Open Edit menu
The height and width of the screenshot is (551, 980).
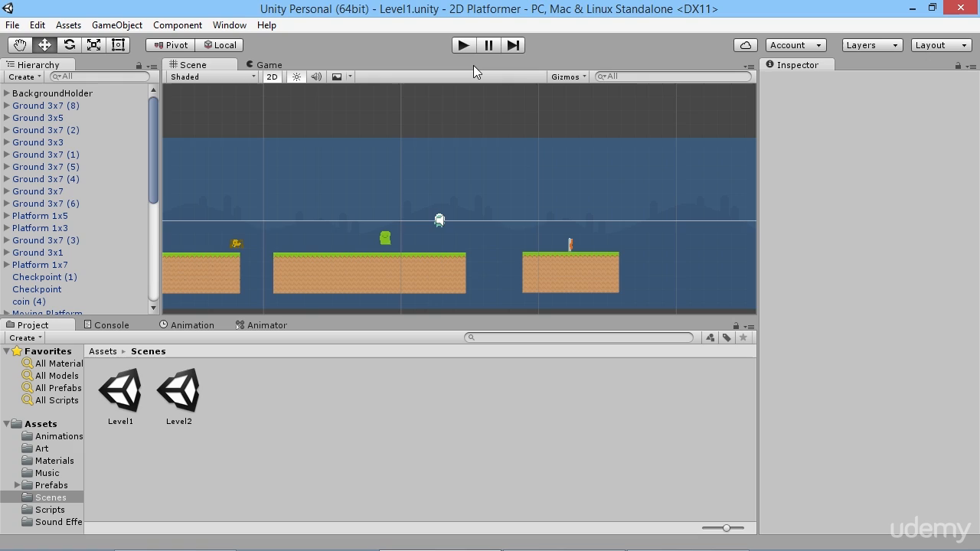point(37,25)
